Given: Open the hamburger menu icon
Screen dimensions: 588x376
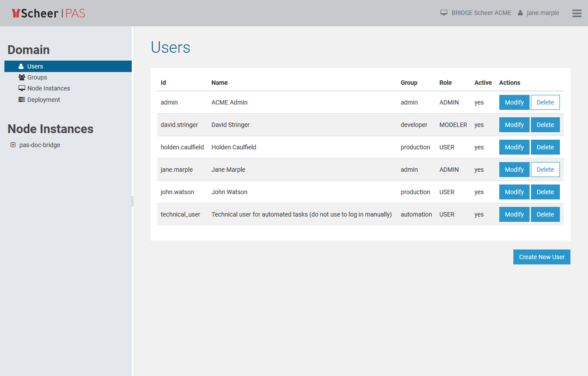Looking at the screenshot, I should click(x=577, y=13).
